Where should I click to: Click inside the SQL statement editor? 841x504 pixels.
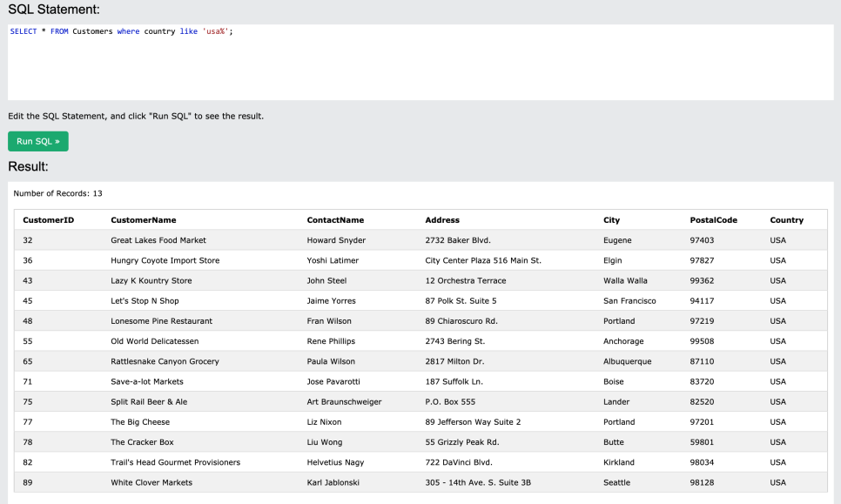coord(420,62)
